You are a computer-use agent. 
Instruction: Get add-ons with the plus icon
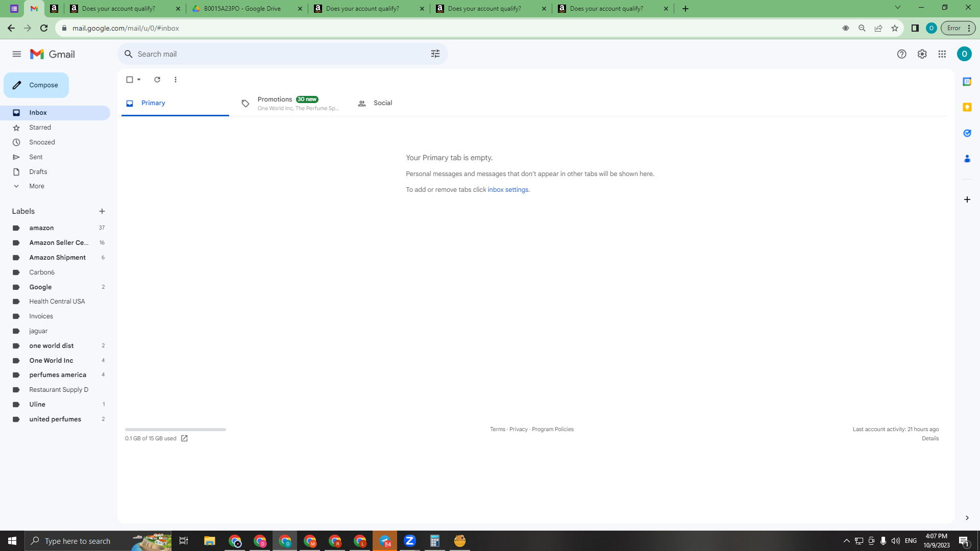[967, 199]
